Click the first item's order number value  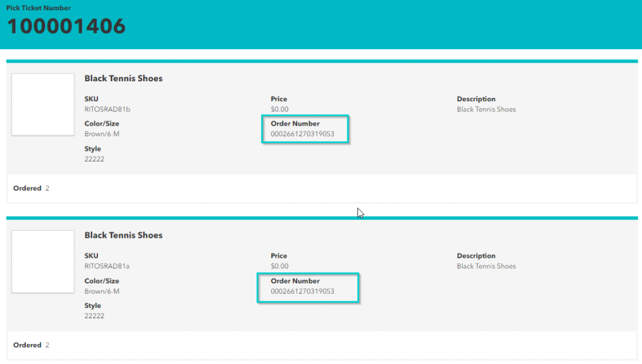tap(302, 134)
